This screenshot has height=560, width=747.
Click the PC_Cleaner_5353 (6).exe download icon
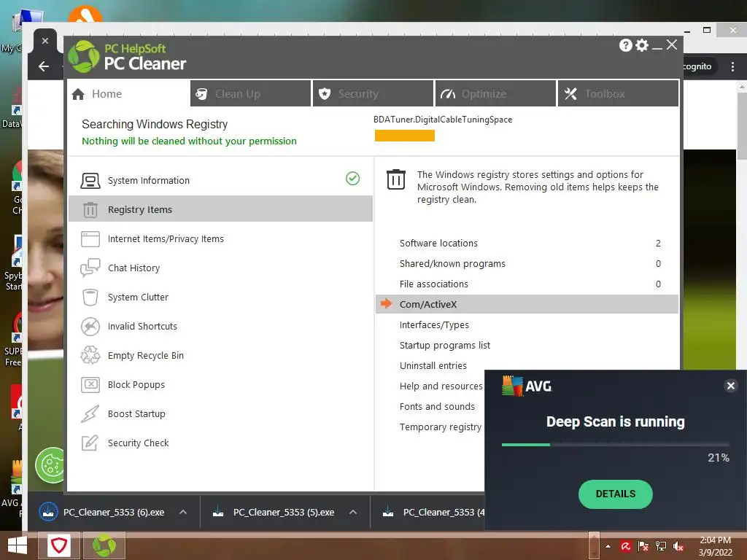click(48, 512)
